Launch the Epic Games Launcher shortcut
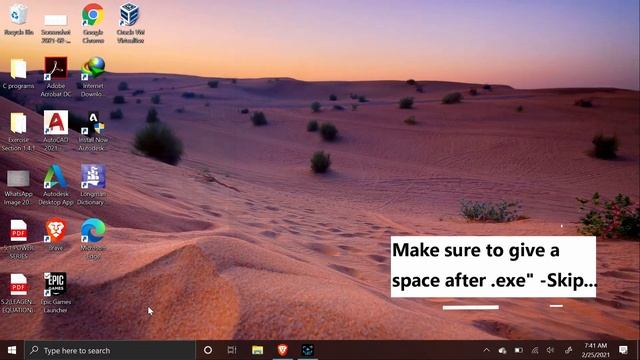This screenshot has width=640, height=360. 56,293
